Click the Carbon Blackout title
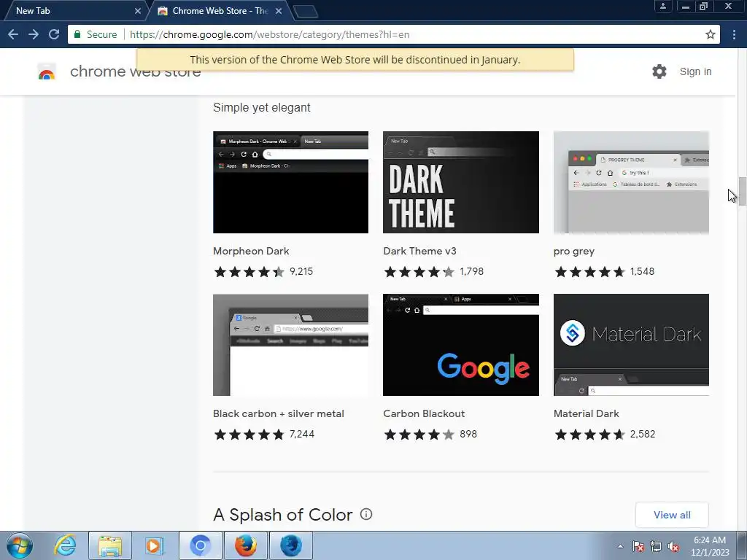Image resolution: width=747 pixels, height=560 pixels. (424, 413)
